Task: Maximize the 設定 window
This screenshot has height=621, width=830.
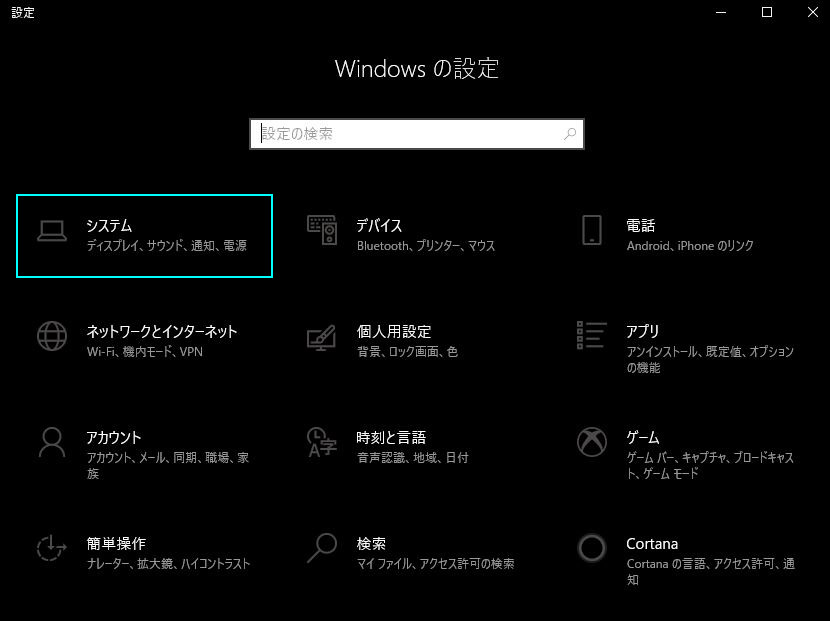Action: pyautogui.click(x=766, y=12)
